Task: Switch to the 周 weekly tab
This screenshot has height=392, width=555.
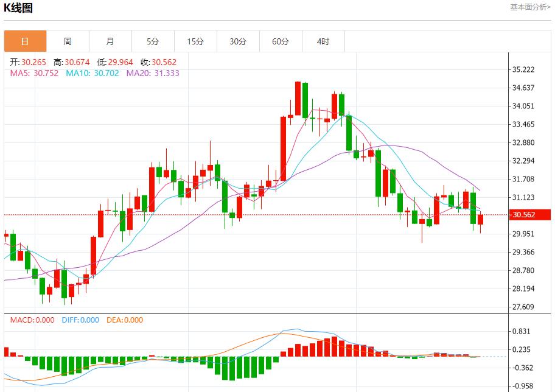Action: tap(68, 41)
